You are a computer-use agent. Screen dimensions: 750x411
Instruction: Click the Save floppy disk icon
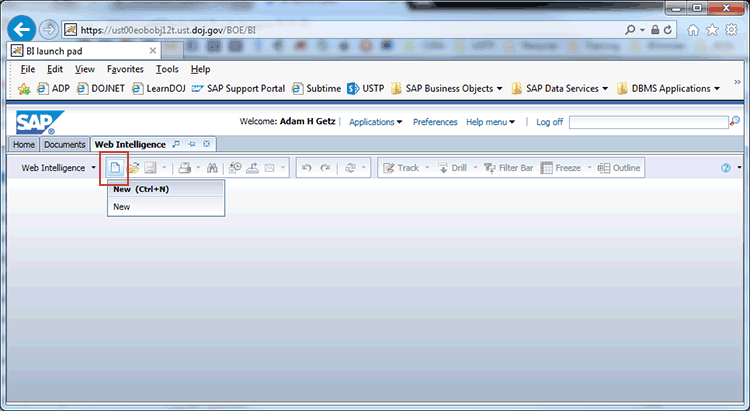tap(150, 168)
